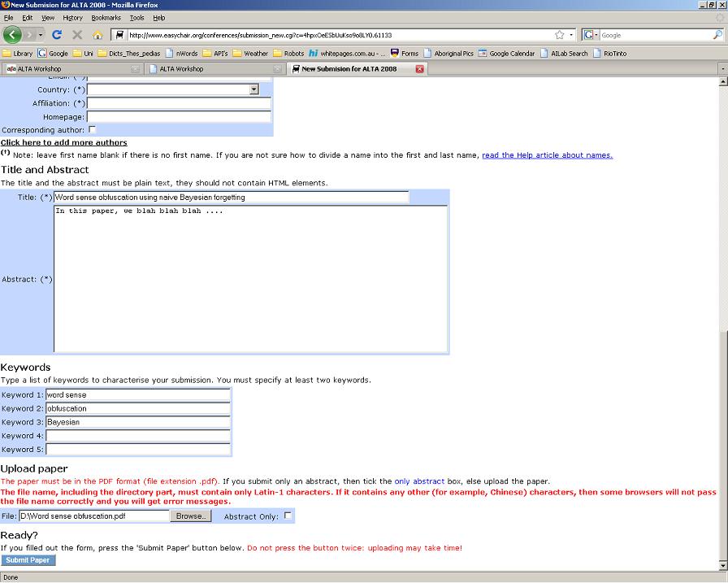Open the View menu
728x583 pixels.
tap(48, 18)
